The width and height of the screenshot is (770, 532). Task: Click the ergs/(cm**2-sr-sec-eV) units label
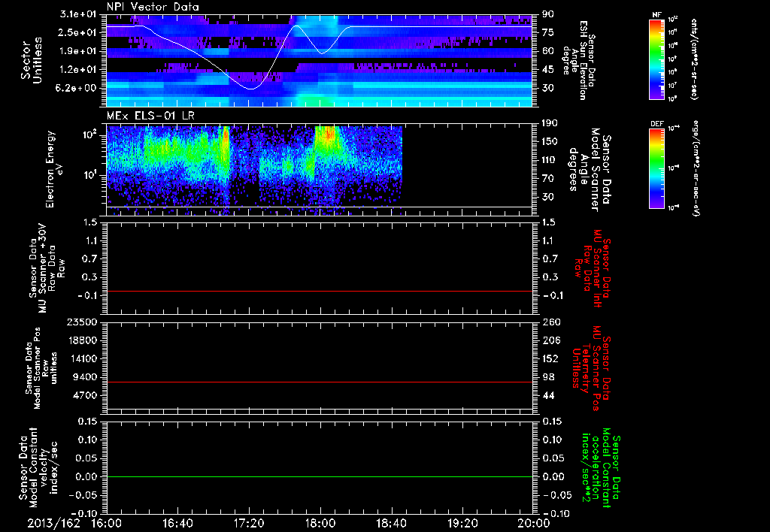click(x=696, y=168)
